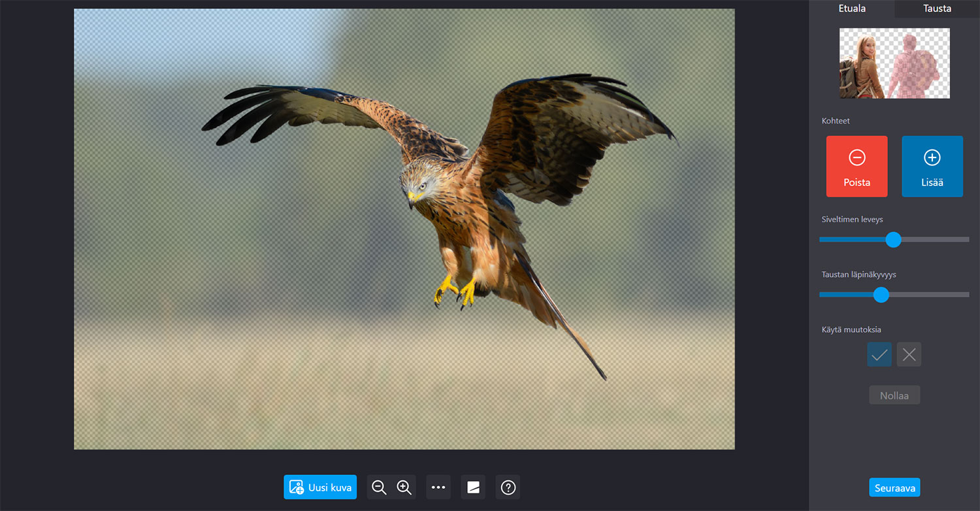Click the Seuraava button

coord(894,487)
